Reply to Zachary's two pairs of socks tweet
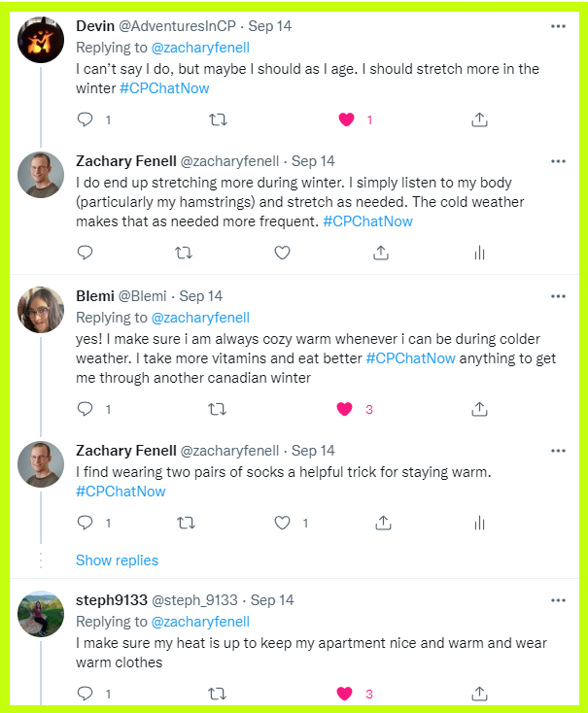This screenshot has width=588, height=713. 85,523
